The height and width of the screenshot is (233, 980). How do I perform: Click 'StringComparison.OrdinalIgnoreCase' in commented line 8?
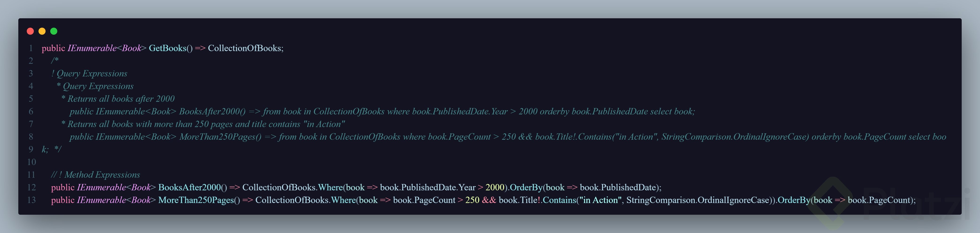click(x=733, y=137)
